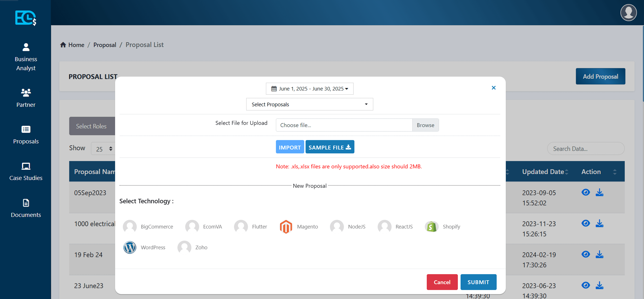This screenshot has height=299, width=644.
Task: Open Proposals sidebar section
Action: click(26, 135)
